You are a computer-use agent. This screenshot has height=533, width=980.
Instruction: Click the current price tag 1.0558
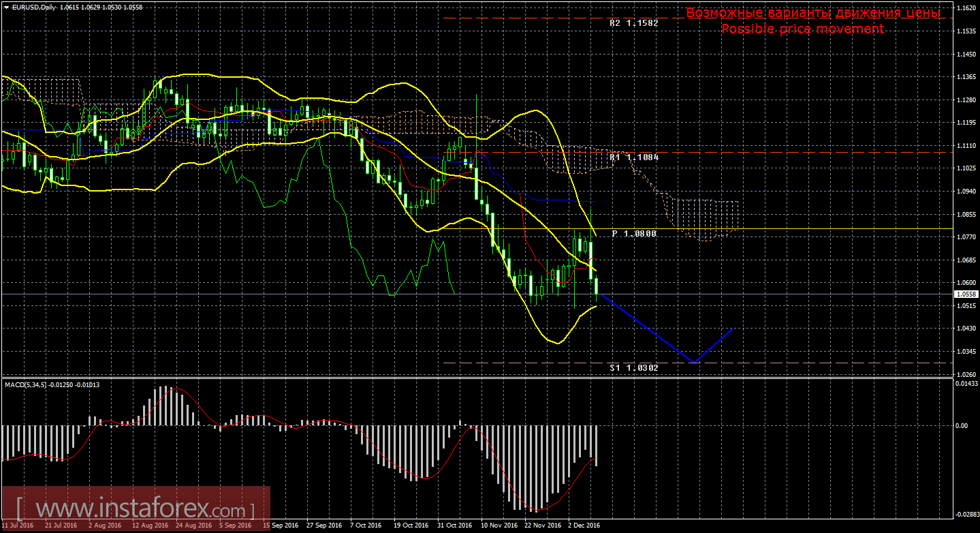[x=966, y=294]
